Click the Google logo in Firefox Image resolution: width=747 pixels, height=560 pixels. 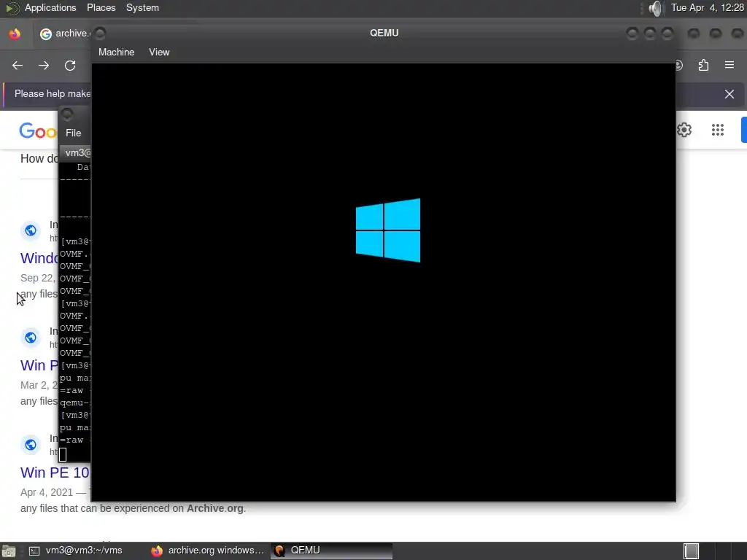click(38, 131)
